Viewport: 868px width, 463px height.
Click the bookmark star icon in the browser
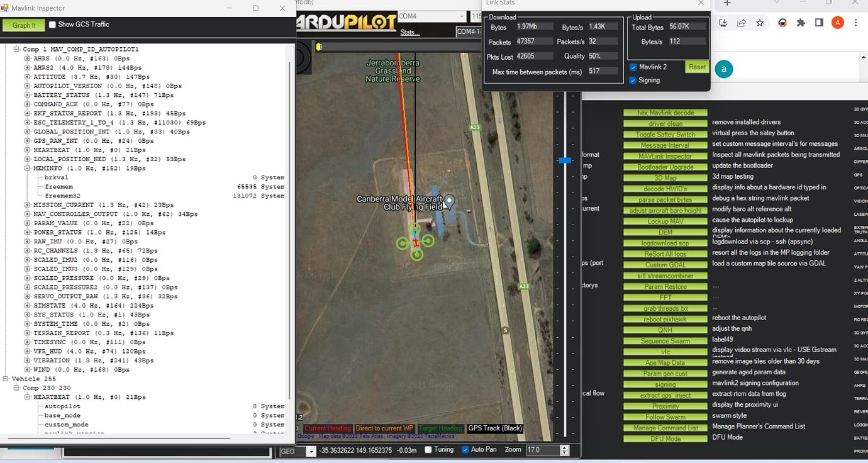tap(759, 22)
